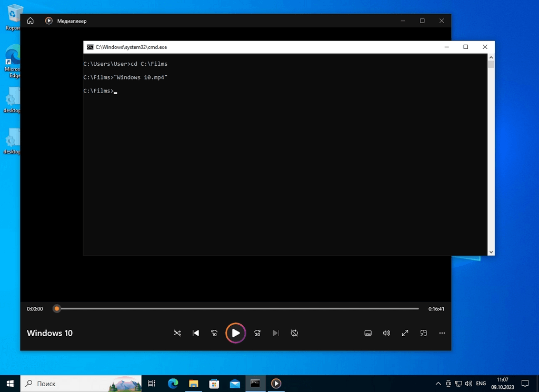
Task: Switch to Media Player taskbar button
Action: tap(276, 384)
